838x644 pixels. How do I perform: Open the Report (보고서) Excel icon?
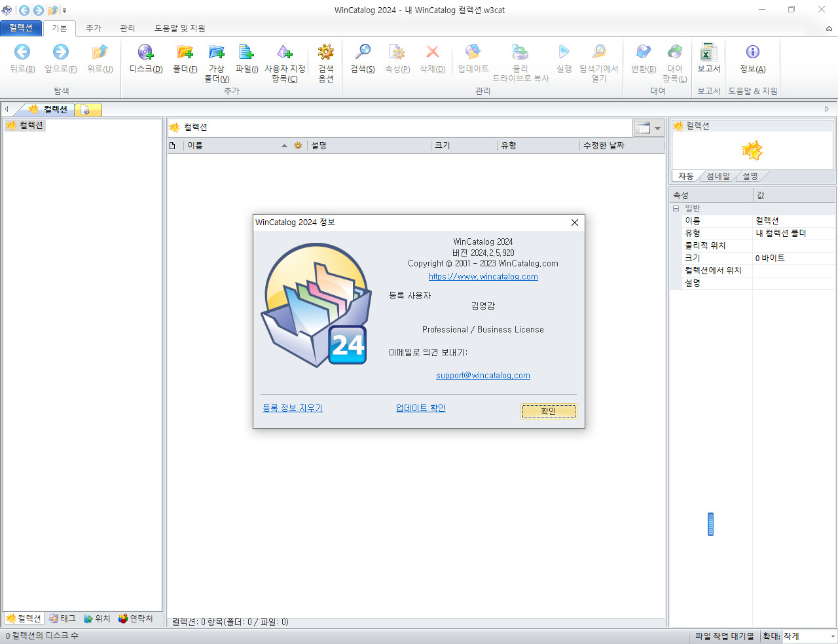coord(708,52)
